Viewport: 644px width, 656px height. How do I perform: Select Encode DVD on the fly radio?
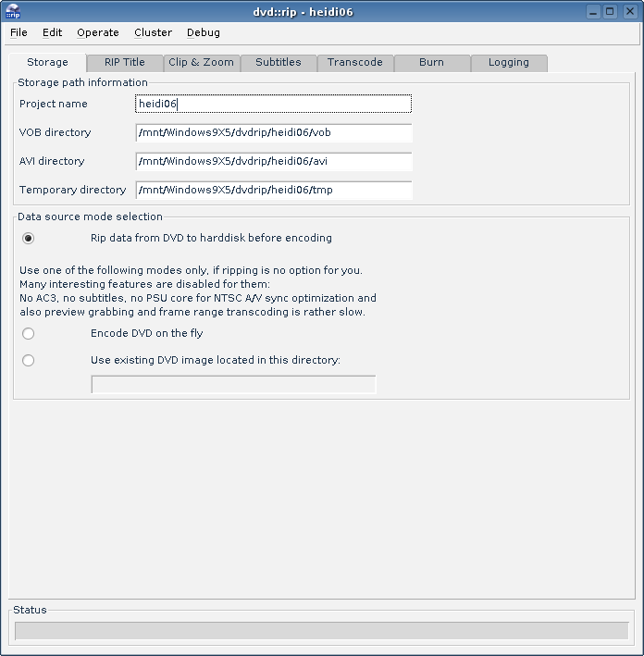(x=28, y=333)
